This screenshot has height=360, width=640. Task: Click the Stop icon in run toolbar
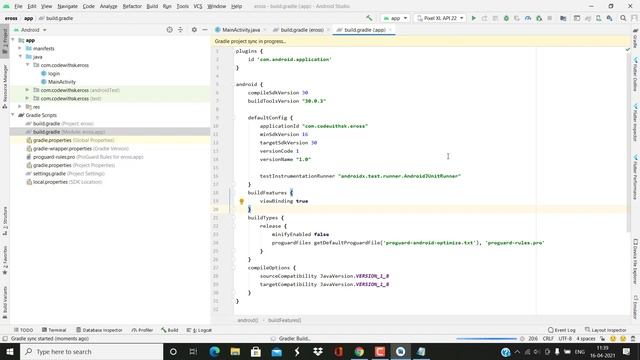coord(550,18)
